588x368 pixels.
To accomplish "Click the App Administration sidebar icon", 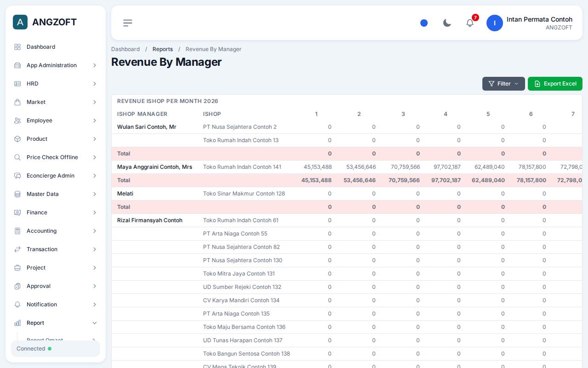I will (17, 65).
